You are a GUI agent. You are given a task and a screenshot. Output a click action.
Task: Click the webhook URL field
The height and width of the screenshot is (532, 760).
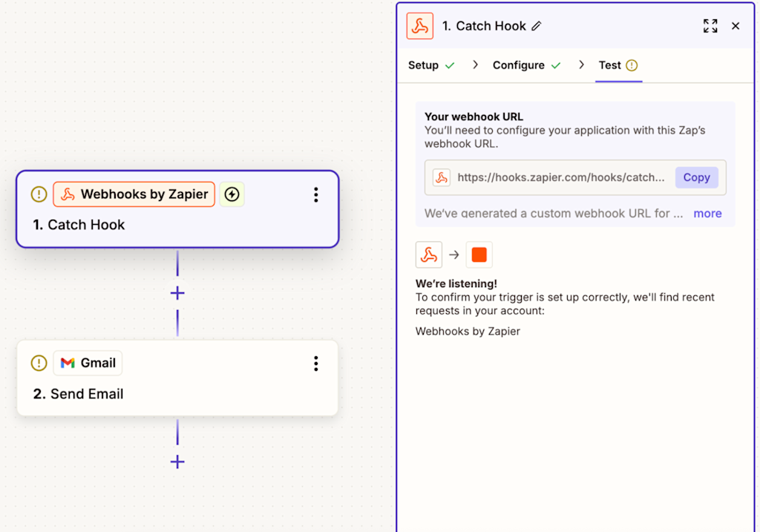pos(575,177)
